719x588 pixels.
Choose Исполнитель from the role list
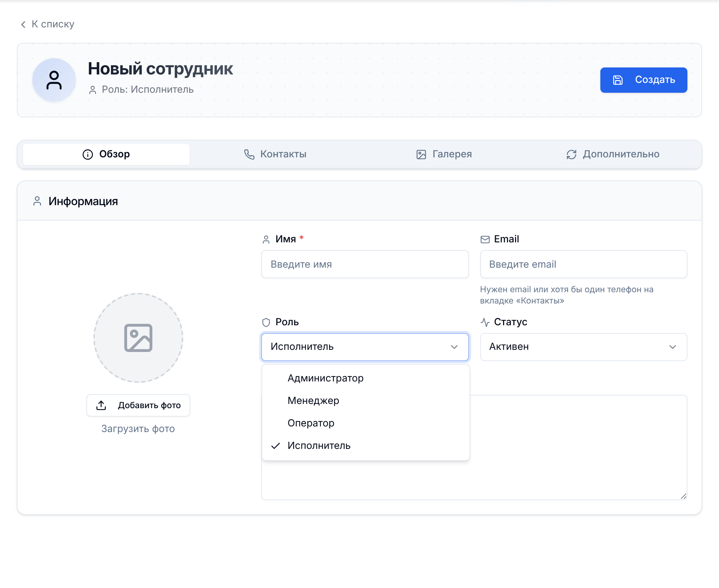tap(366, 446)
